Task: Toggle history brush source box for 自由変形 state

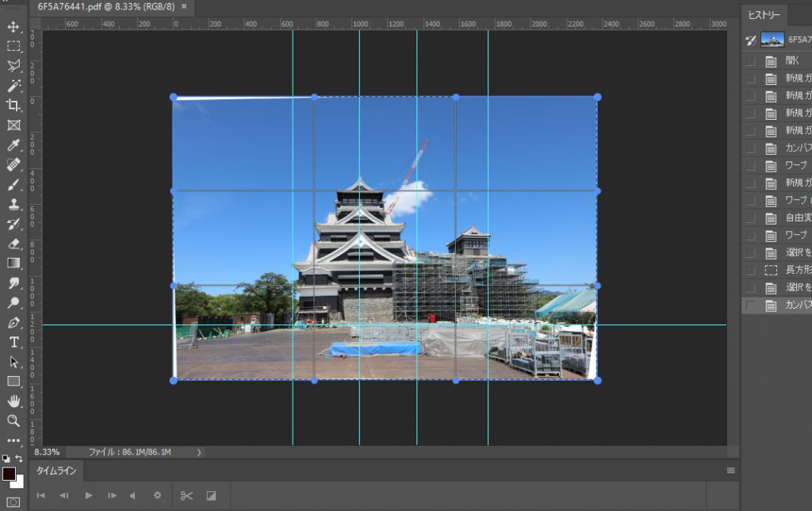Action: click(750, 217)
